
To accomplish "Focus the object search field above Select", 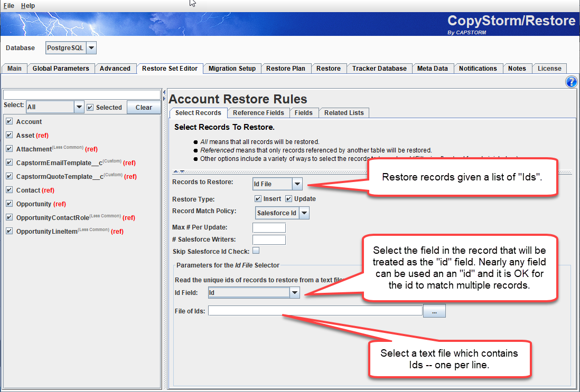I will [x=82, y=94].
